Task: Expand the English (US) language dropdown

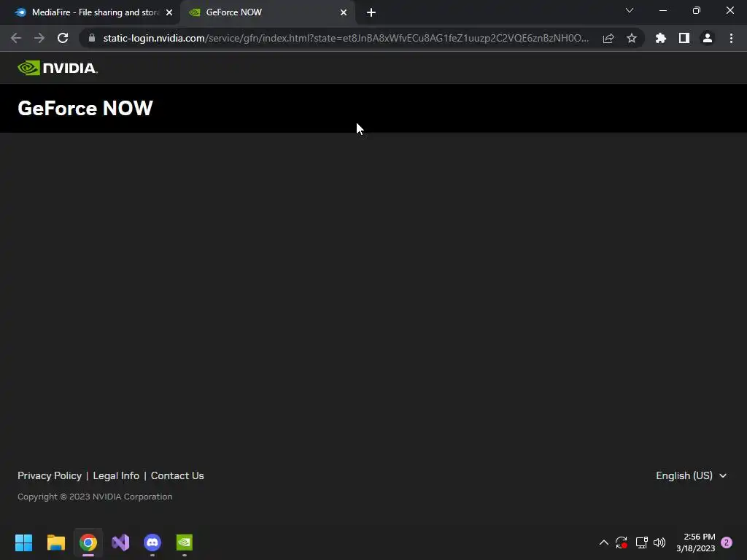Action: click(x=691, y=475)
